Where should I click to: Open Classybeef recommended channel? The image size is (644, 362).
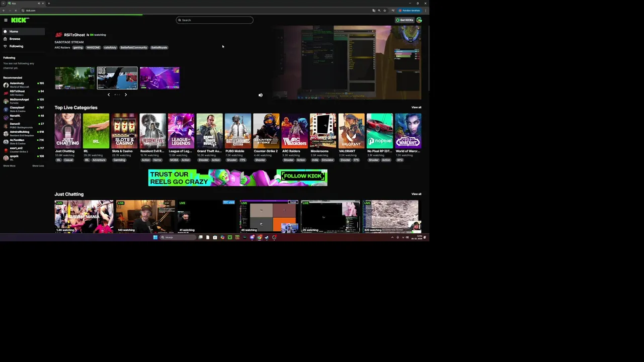pos(23,109)
